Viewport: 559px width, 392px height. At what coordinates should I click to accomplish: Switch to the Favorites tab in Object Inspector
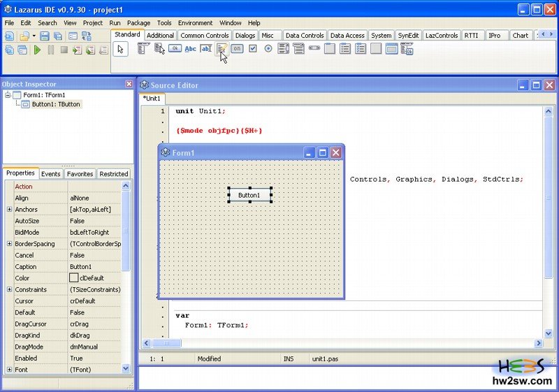80,174
